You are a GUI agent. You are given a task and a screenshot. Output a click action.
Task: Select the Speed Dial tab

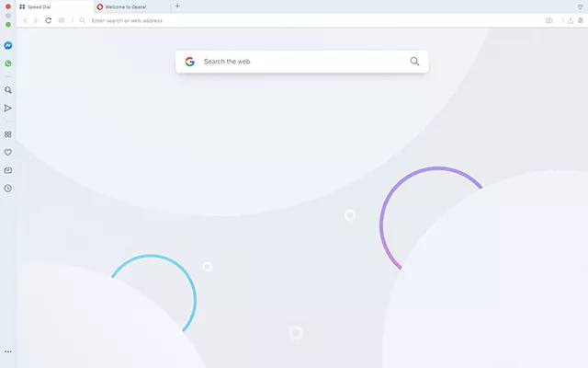[x=55, y=6]
